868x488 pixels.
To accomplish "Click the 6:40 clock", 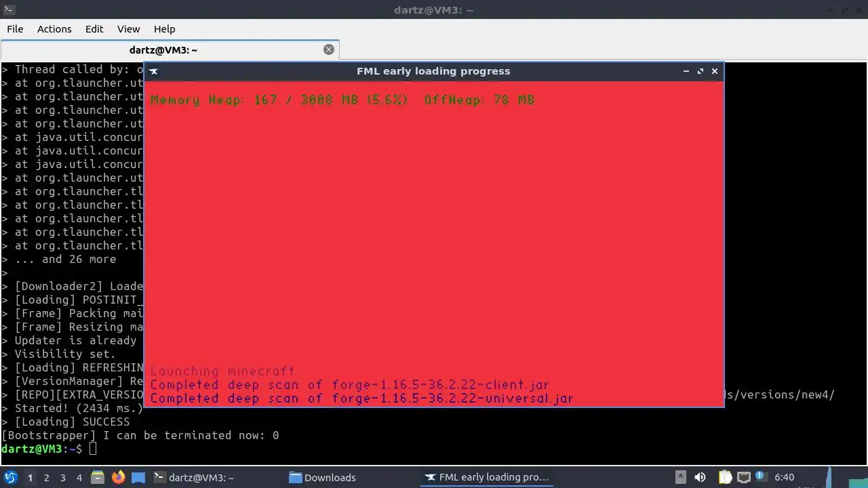I will pos(784,477).
